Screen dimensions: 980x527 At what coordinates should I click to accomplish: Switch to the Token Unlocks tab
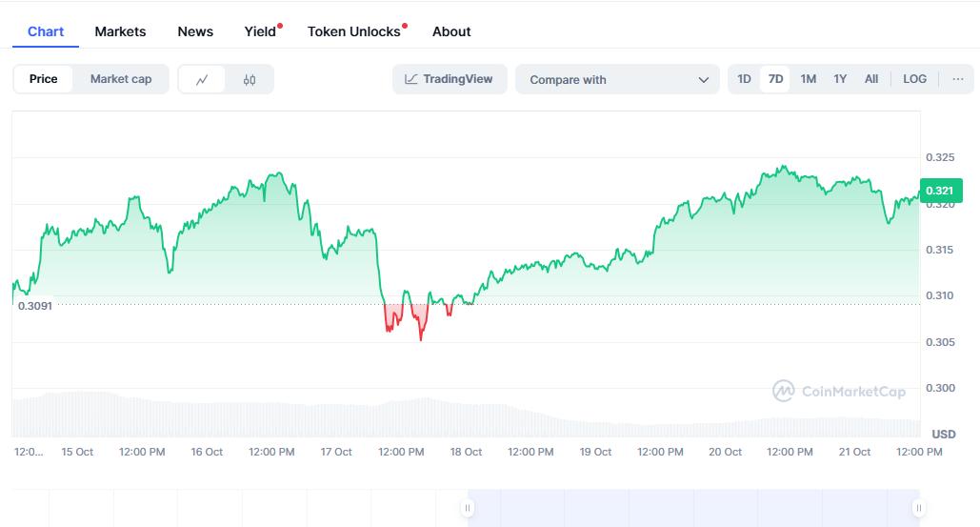353,31
